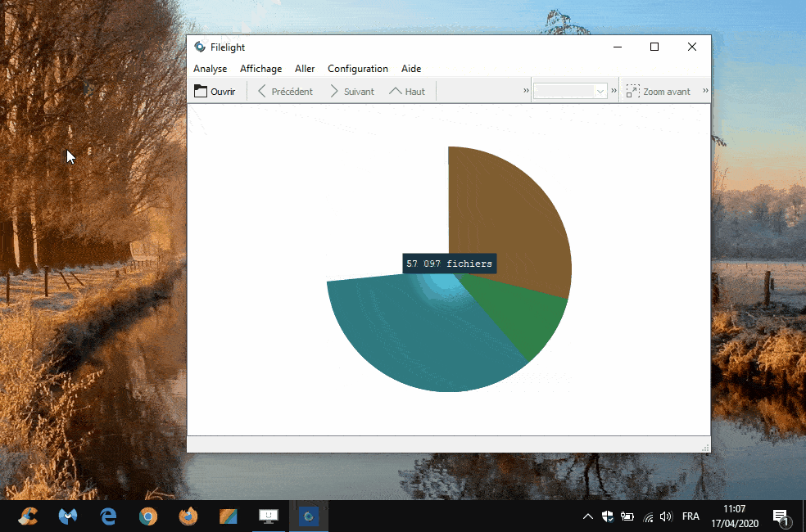This screenshot has width=806, height=532.
Task: Open the Aller menu
Action: (305, 69)
